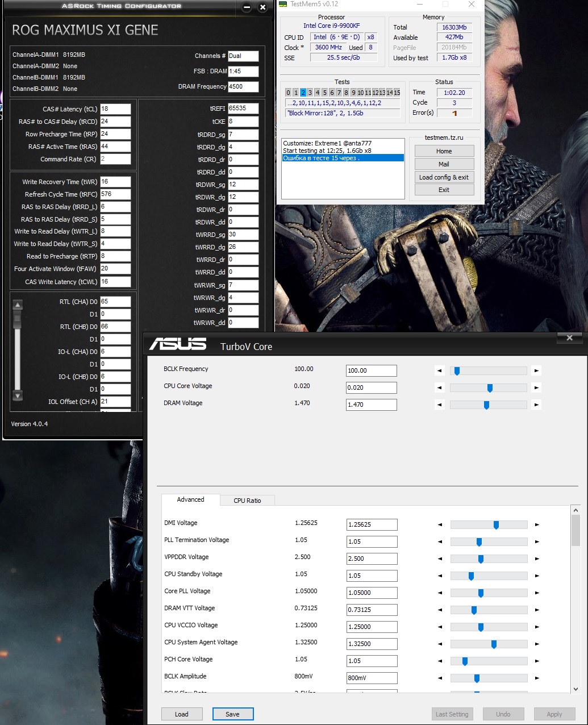This screenshot has height=725, width=588.
Task: Click the DRAM Frequency field
Action: (x=243, y=87)
